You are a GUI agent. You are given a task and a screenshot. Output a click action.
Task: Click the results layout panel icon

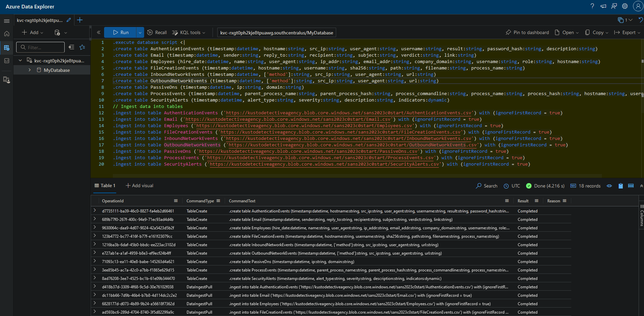coord(631,186)
